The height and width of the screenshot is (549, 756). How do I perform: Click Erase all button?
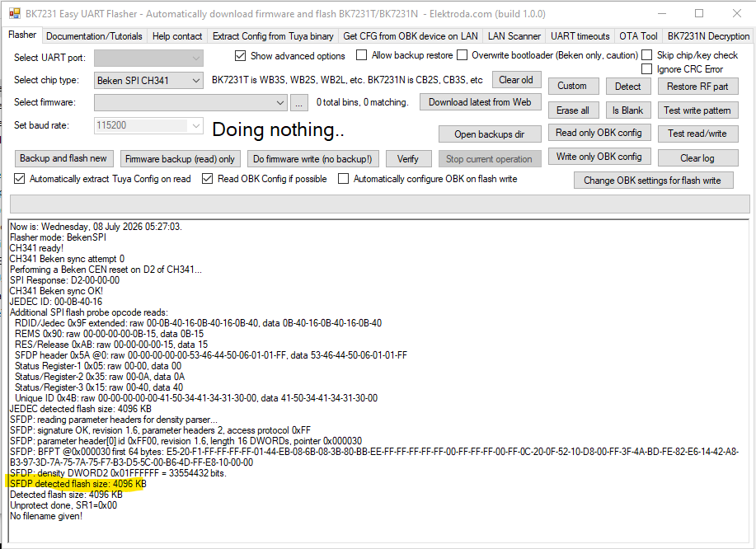(572, 110)
